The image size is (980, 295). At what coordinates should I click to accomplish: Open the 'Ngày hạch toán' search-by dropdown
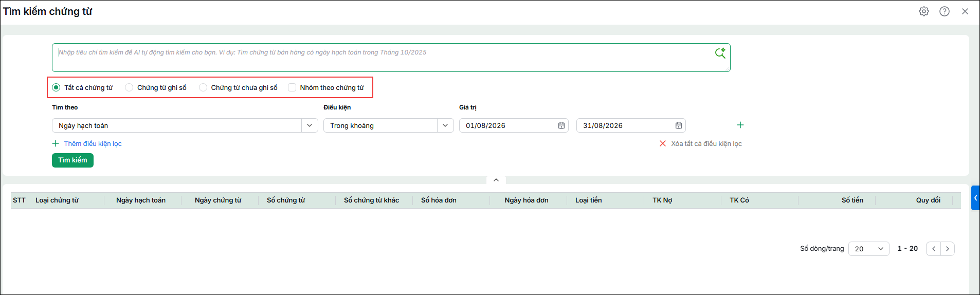click(185, 125)
